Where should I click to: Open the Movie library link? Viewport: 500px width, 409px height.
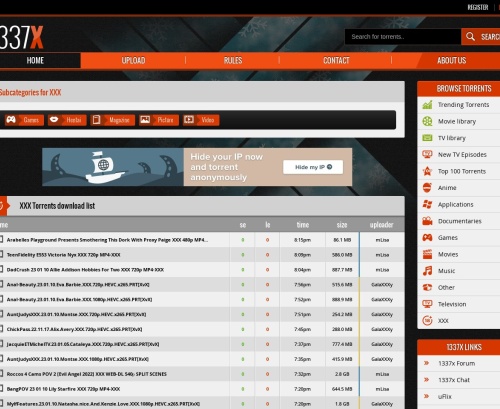click(457, 121)
